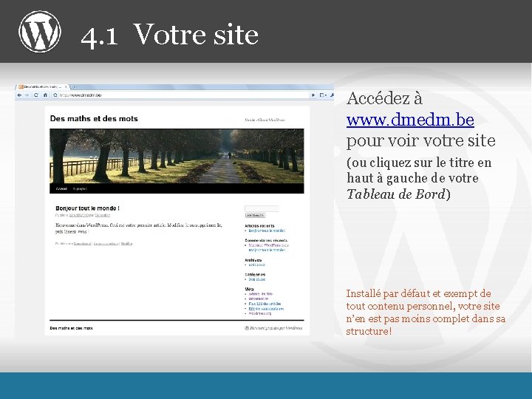Image resolution: width=532 pixels, height=399 pixels.
Task: Open the 'Monsieur WordPress' recent comment link
Action: (x=265, y=245)
